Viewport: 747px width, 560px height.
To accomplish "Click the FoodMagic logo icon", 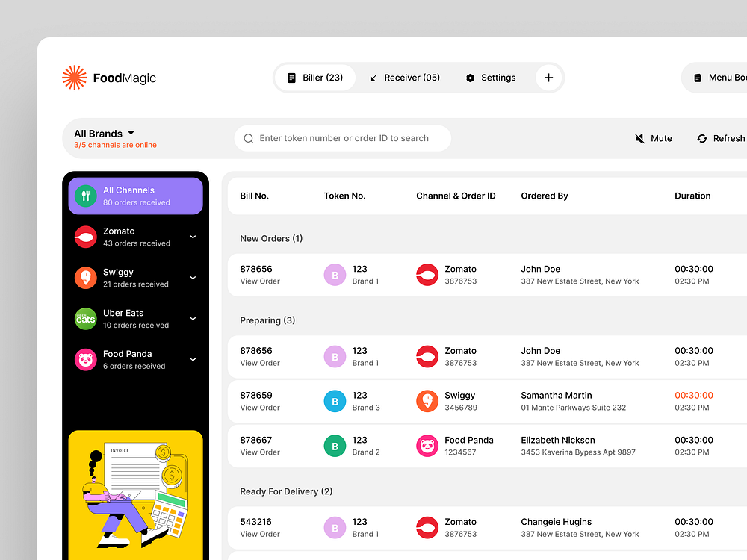I will point(74,77).
